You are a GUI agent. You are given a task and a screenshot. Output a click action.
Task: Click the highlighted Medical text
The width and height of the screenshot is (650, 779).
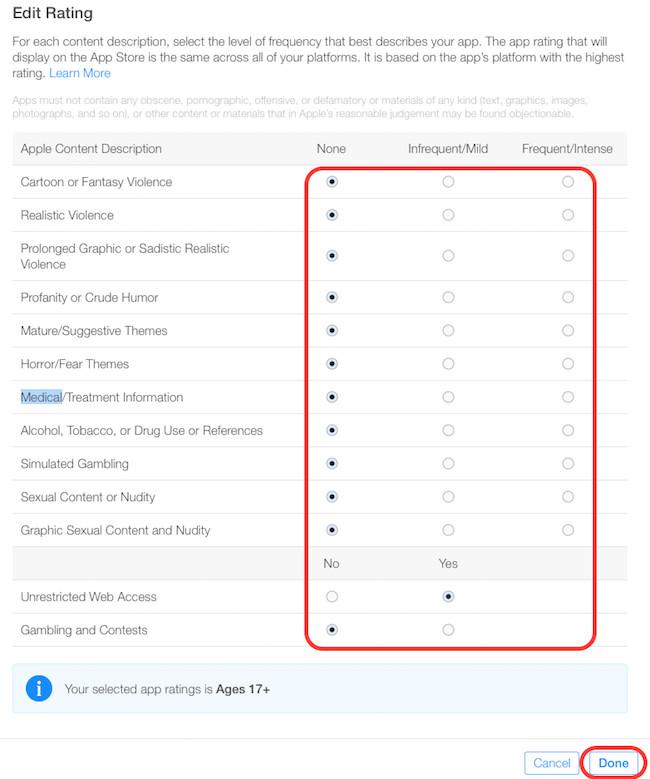click(41, 397)
